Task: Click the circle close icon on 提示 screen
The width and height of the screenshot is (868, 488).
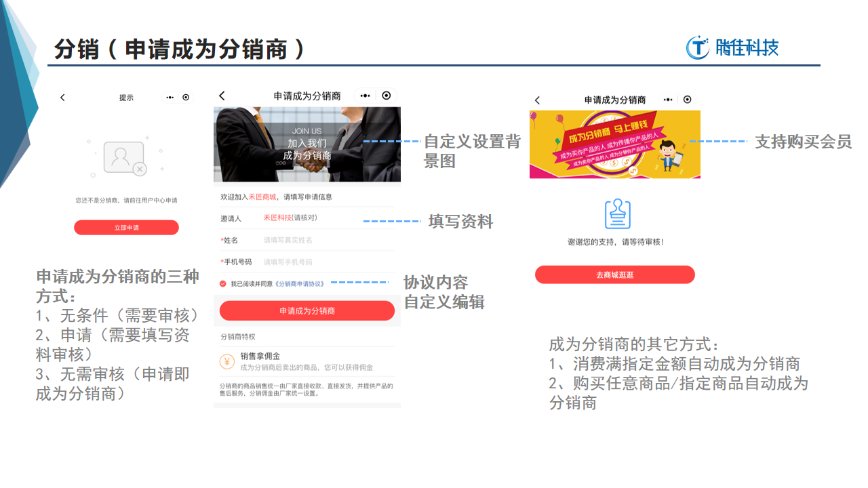Action: pyautogui.click(x=186, y=98)
